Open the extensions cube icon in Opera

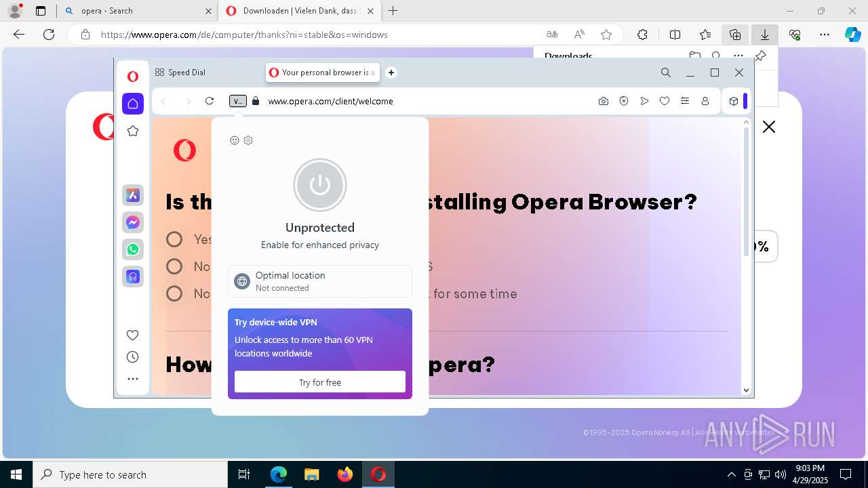point(734,101)
